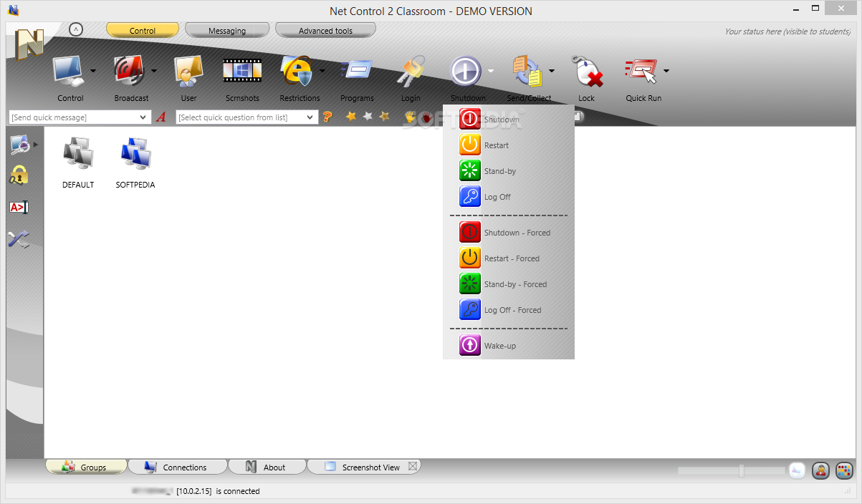The height and width of the screenshot is (504, 862).
Task: Switch to the Screenshot View tab
Action: click(364, 467)
